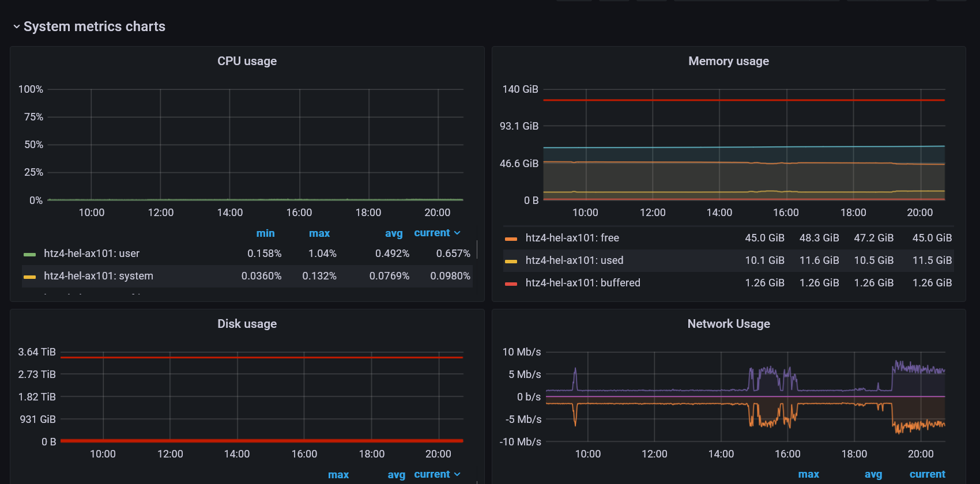Click the 48.3 GiB value in free row
The height and width of the screenshot is (484, 980).
[819, 238]
